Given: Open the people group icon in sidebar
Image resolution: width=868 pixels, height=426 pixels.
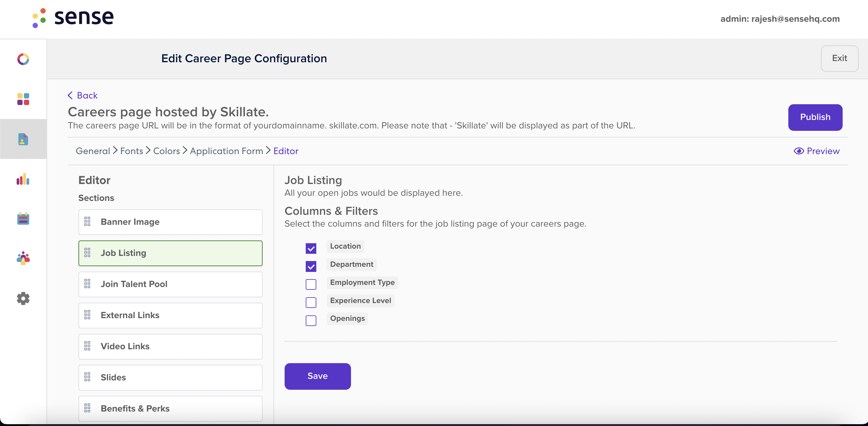Looking at the screenshot, I should point(23,258).
